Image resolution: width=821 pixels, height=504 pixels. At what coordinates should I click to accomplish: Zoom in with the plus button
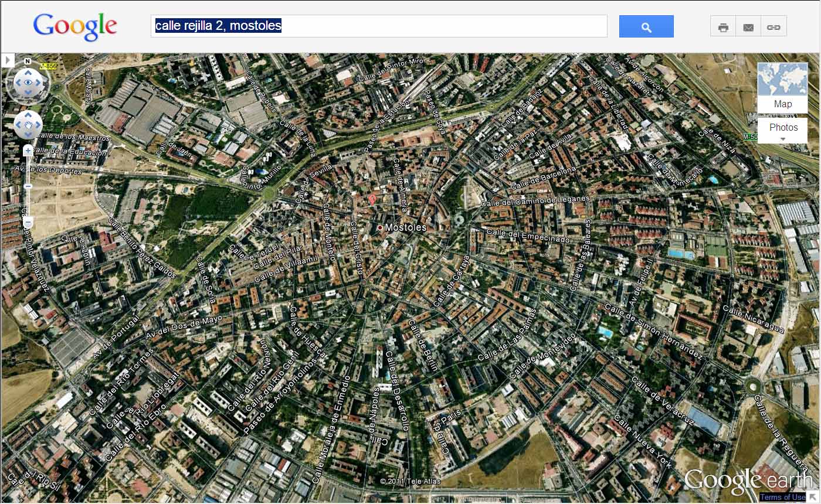tap(28, 151)
